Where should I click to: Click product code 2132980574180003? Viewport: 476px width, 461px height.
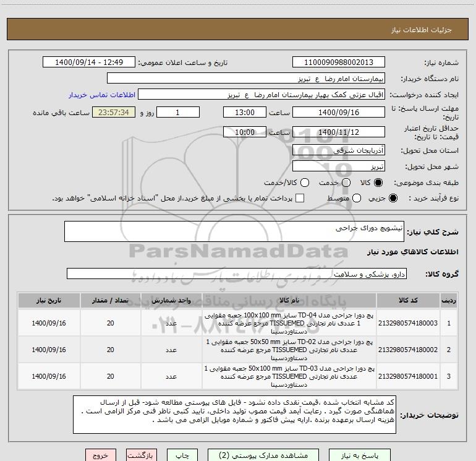click(408, 323)
